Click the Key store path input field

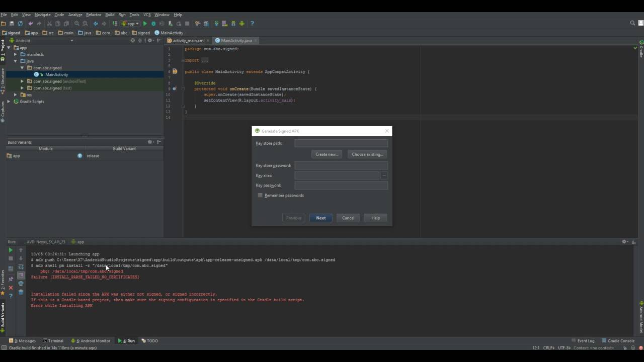[341, 143]
